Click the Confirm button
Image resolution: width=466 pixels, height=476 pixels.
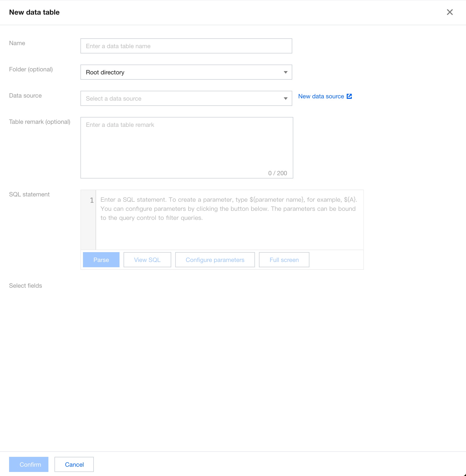point(29,464)
